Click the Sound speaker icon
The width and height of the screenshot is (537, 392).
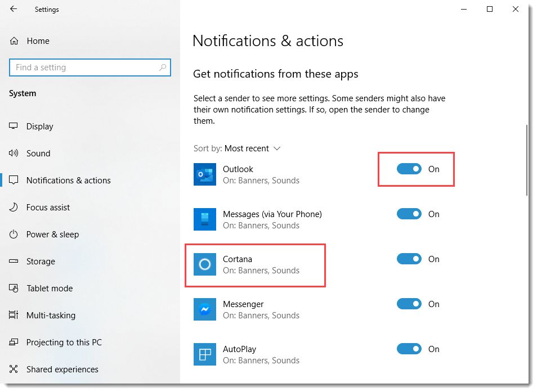pyautogui.click(x=13, y=153)
